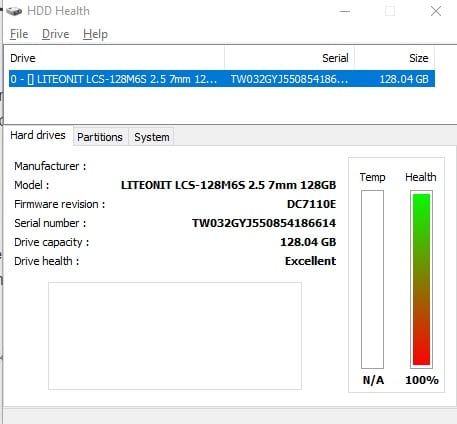
Task: Click the full serial number TW032GYJ550854186614
Action: pos(264,223)
